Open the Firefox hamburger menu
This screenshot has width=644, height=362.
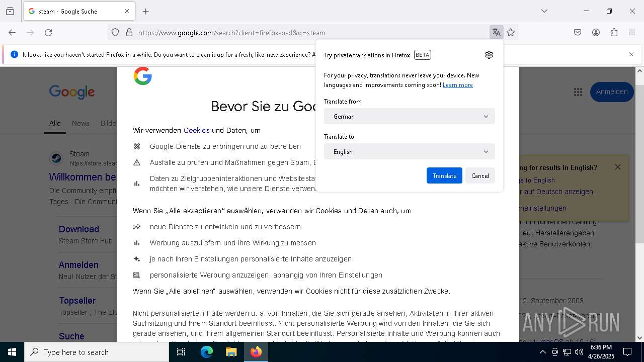632,32
